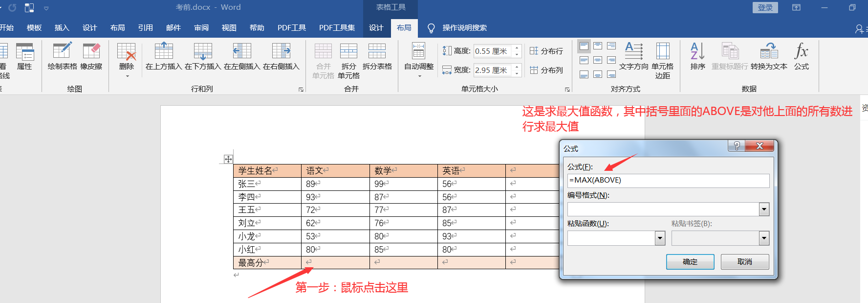
Task: Set align bottom left cell alignment
Action: 584,74
